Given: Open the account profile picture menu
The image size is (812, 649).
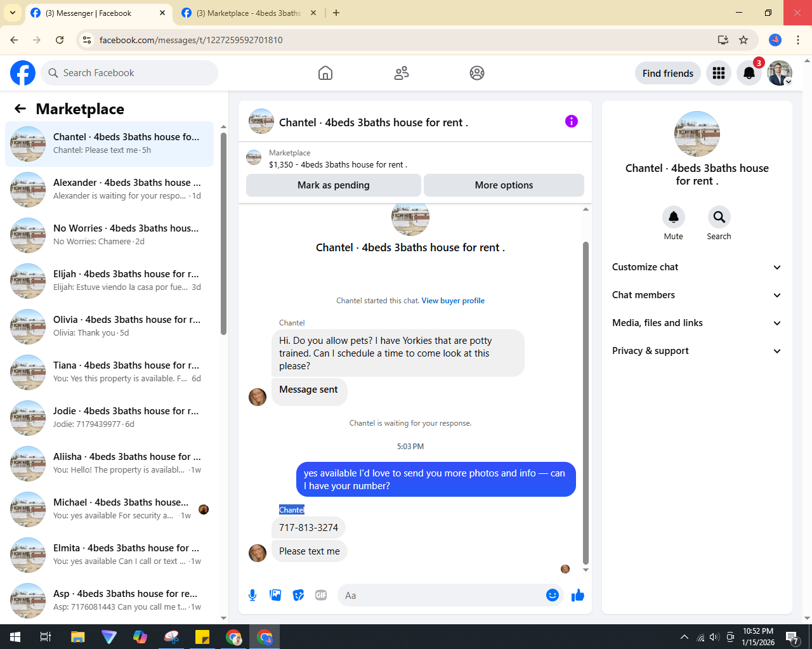Looking at the screenshot, I should pos(780,73).
